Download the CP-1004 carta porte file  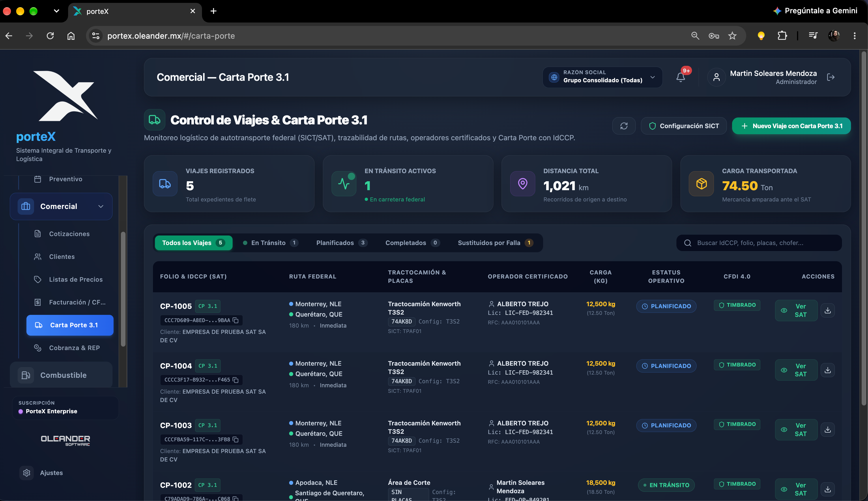pos(828,370)
